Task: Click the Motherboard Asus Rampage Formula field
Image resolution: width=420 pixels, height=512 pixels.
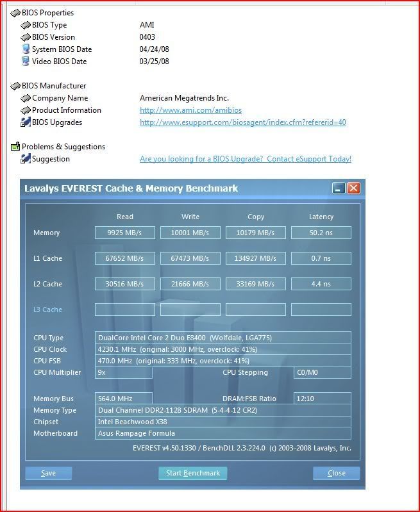Action: pyautogui.click(x=223, y=433)
